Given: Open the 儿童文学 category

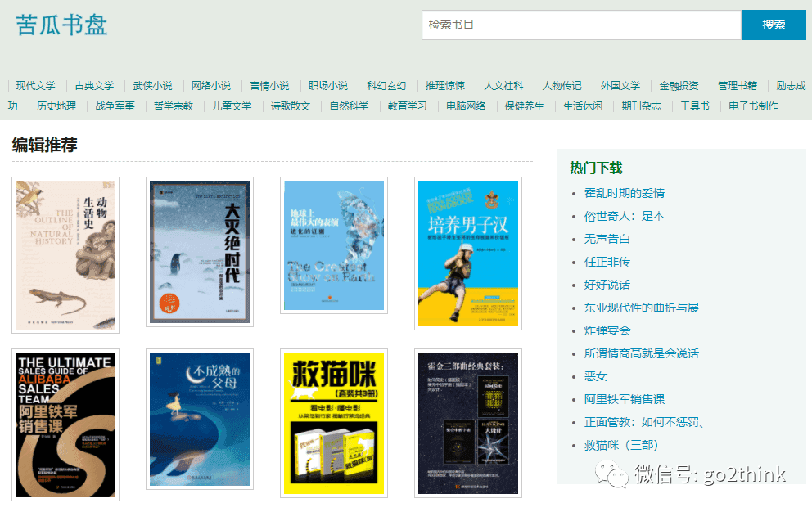Looking at the screenshot, I should (232, 106).
